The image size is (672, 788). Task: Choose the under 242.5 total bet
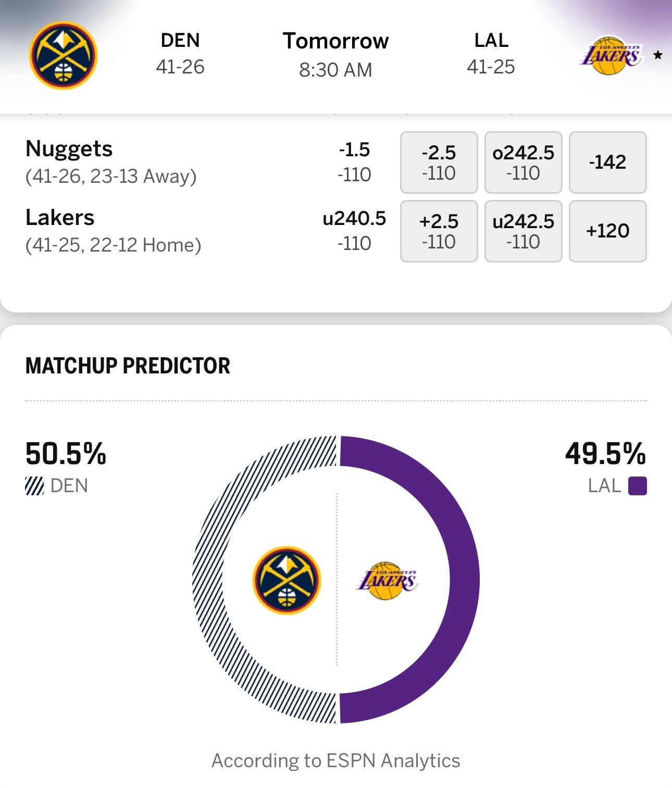(523, 231)
